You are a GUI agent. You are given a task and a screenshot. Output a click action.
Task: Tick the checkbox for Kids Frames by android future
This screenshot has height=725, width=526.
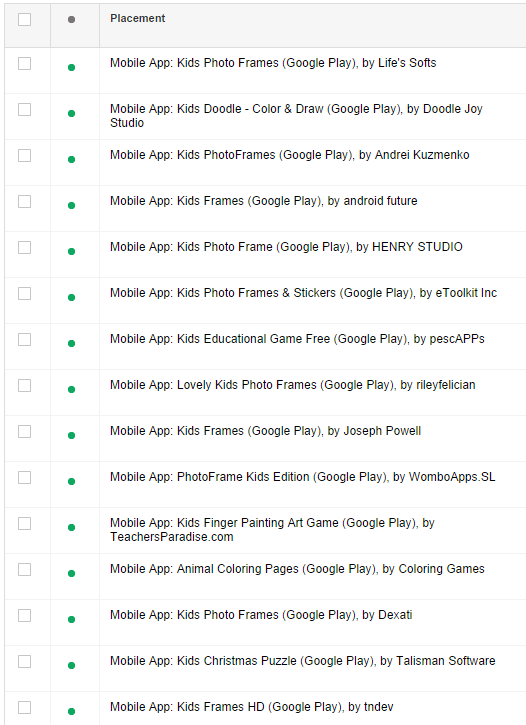pyautogui.click(x=24, y=202)
